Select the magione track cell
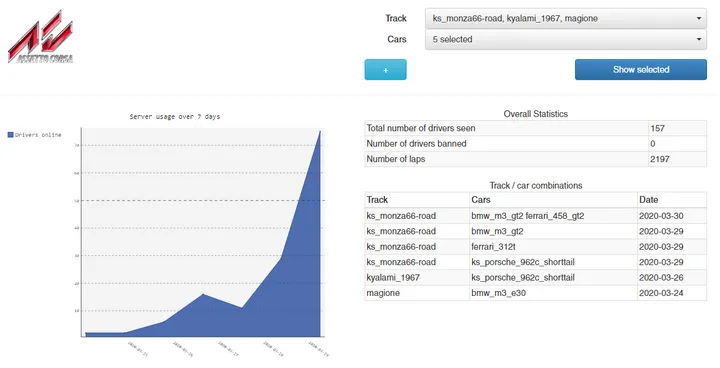Screen dimensions: 720x368 pos(417,293)
